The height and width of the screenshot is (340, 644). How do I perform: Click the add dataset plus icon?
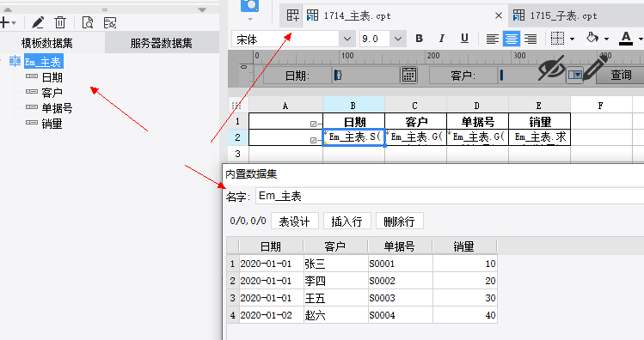pyautogui.click(x=4, y=22)
